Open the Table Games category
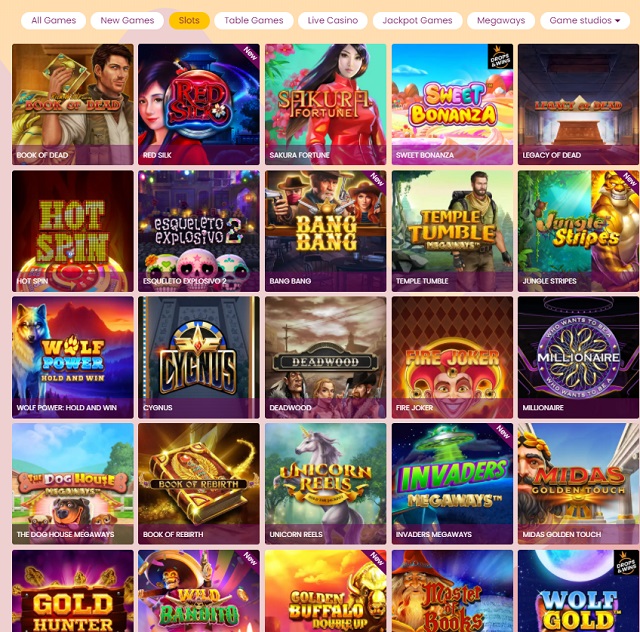The height and width of the screenshot is (632, 640). (x=253, y=20)
